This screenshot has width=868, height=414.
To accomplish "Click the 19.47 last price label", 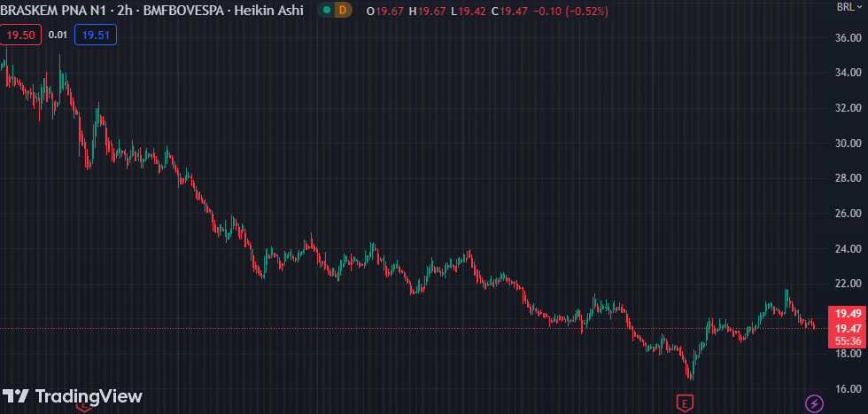I will pyautogui.click(x=848, y=327).
